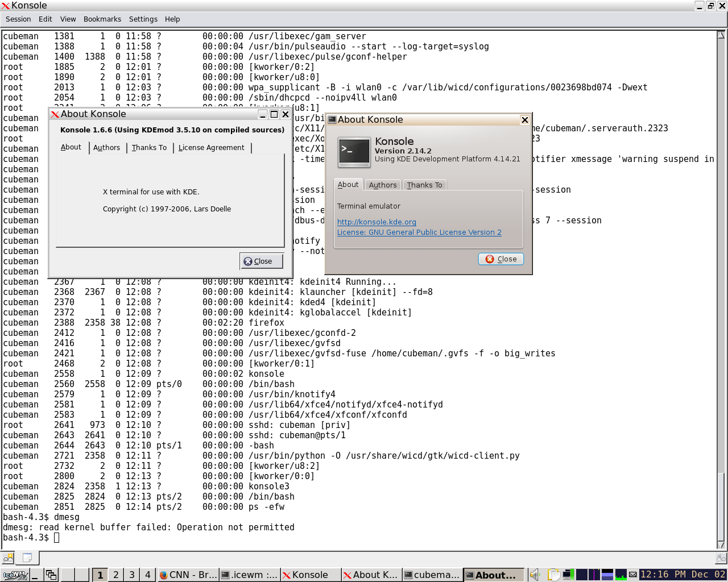Open License Agreement tab
The image size is (728, 582).
click(x=212, y=148)
